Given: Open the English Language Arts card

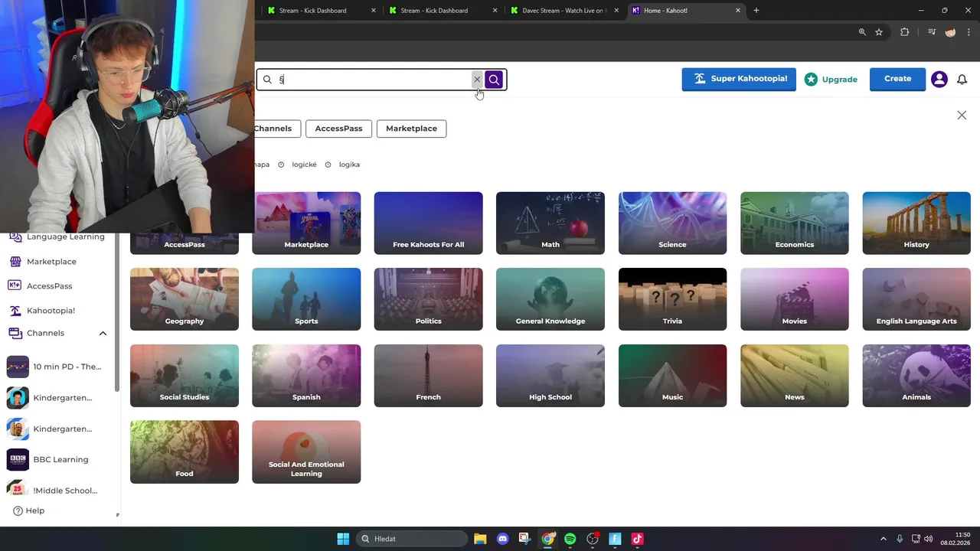Looking at the screenshot, I should click(x=916, y=299).
